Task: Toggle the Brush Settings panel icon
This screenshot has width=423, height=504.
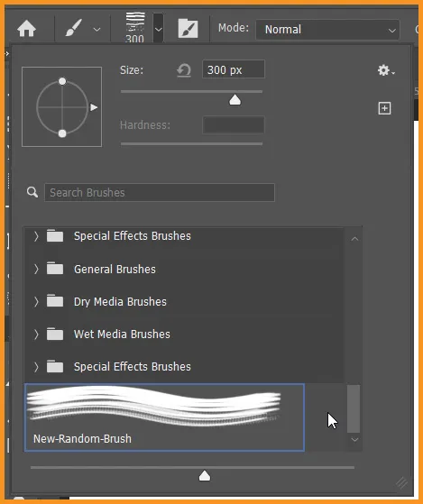Action: (188, 28)
